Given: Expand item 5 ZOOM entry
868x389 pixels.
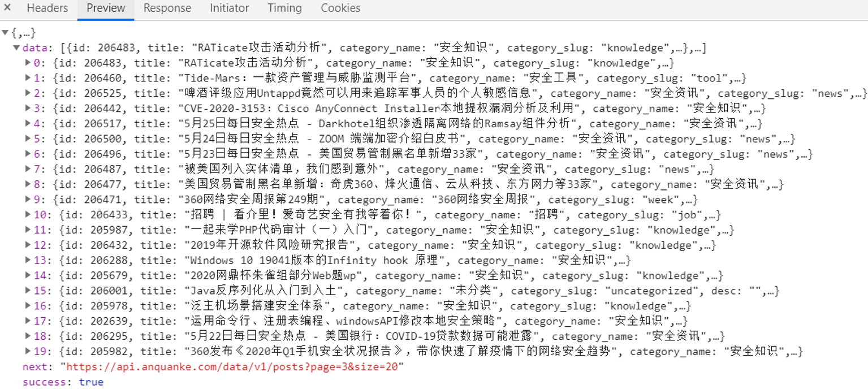Looking at the screenshot, I should pos(28,139).
